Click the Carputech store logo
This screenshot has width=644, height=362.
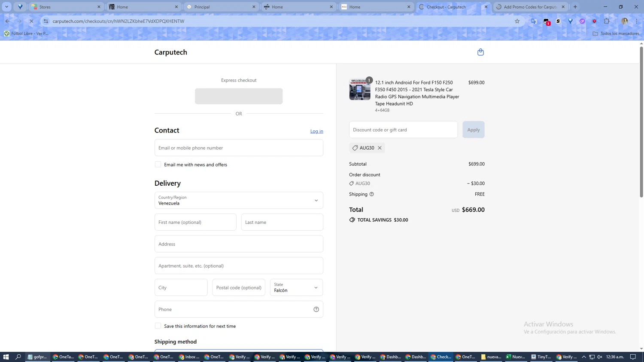[x=171, y=52]
